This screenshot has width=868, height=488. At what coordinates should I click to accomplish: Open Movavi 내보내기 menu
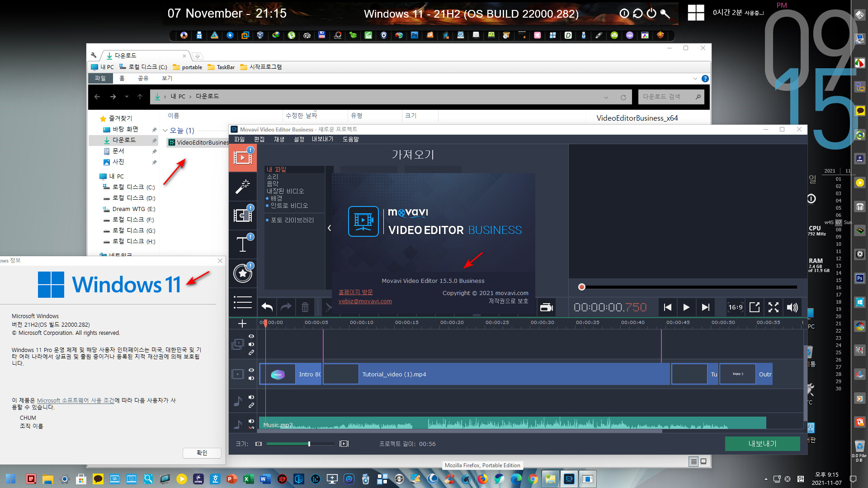(x=323, y=139)
